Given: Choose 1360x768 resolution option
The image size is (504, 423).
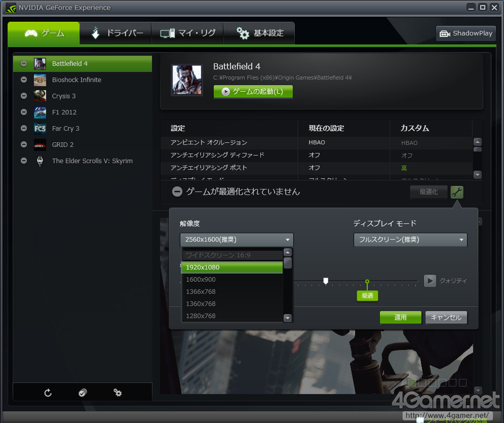Looking at the screenshot, I should click(x=232, y=304).
